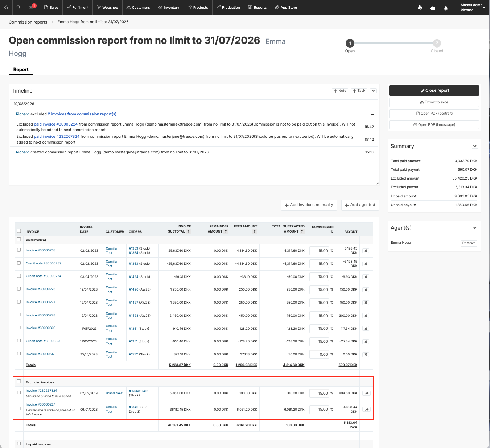Remove Invoice #30000517 with its X icon
The height and width of the screenshot is (448, 490).
pos(366,354)
